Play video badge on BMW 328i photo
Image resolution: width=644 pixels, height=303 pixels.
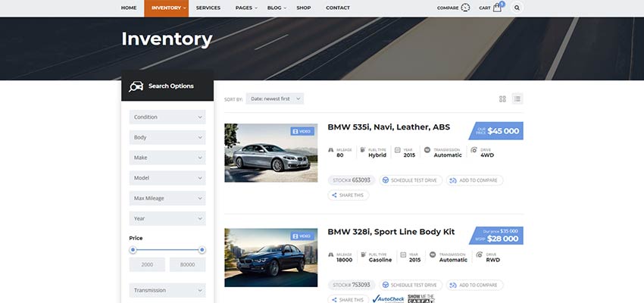coord(302,236)
